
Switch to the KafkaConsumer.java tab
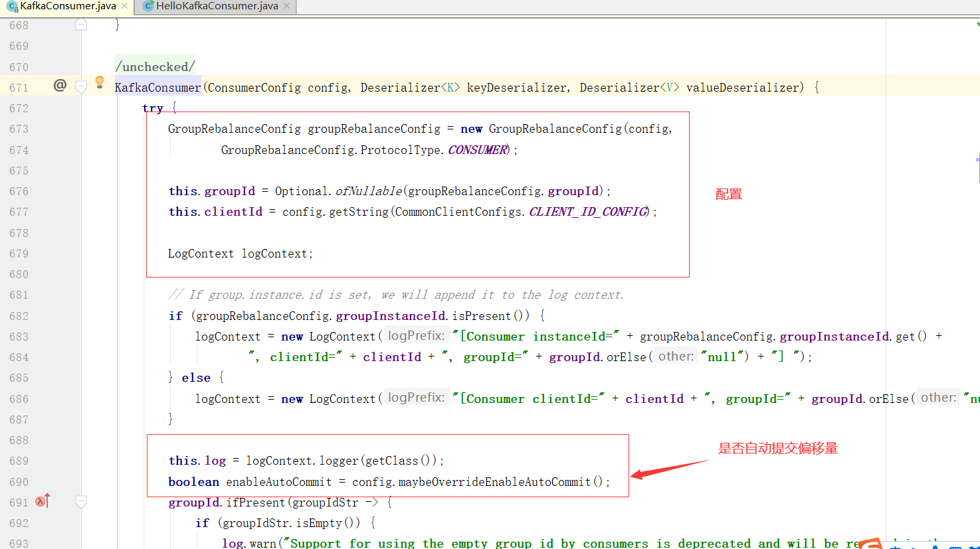pos(68,6)
